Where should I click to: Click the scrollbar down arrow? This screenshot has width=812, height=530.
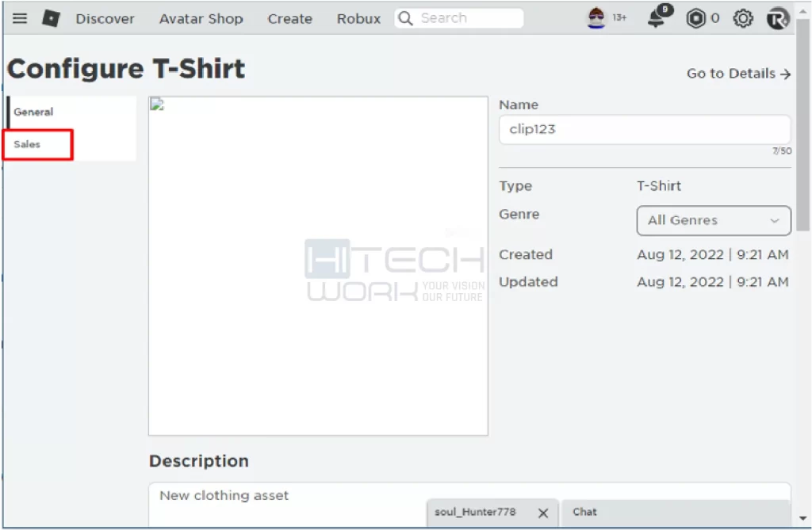click(x=802, y=518)
